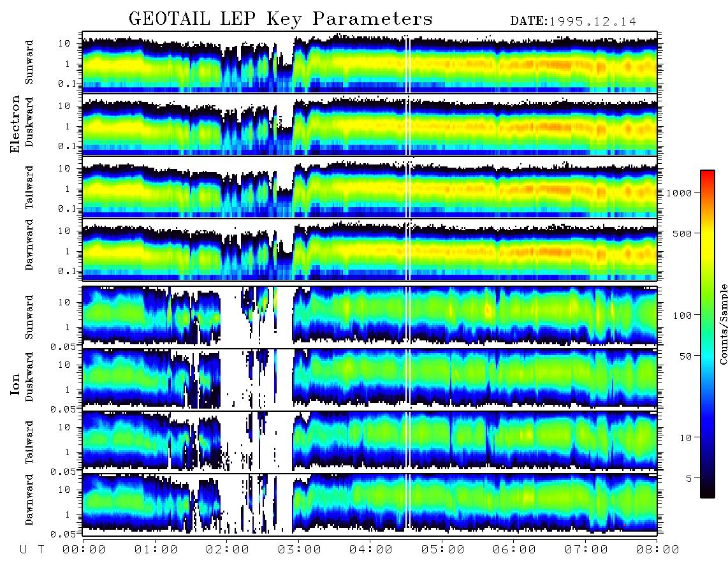Select the Electron group label

tap(15, 124)
